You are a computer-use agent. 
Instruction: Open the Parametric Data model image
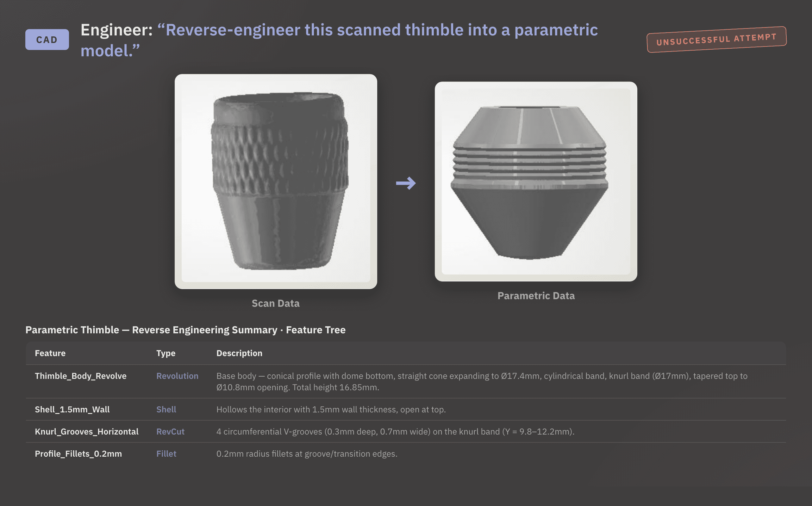[536, 182]
